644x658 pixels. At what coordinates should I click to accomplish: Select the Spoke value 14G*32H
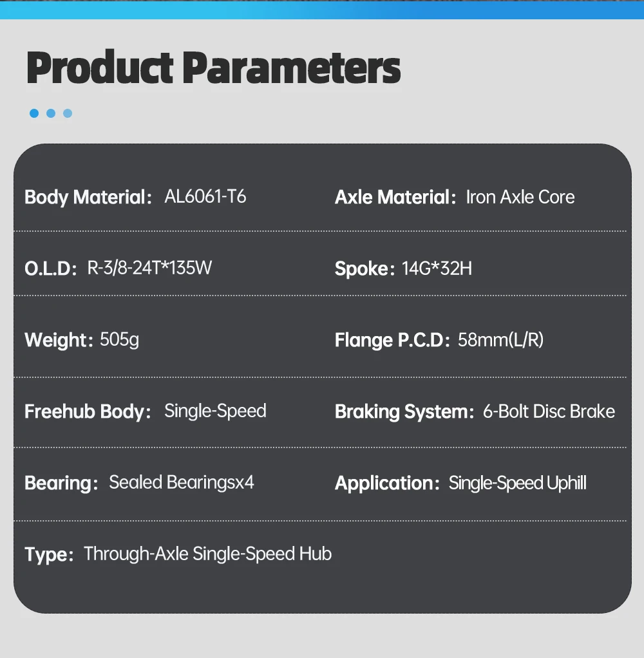(x=437, y=268)
